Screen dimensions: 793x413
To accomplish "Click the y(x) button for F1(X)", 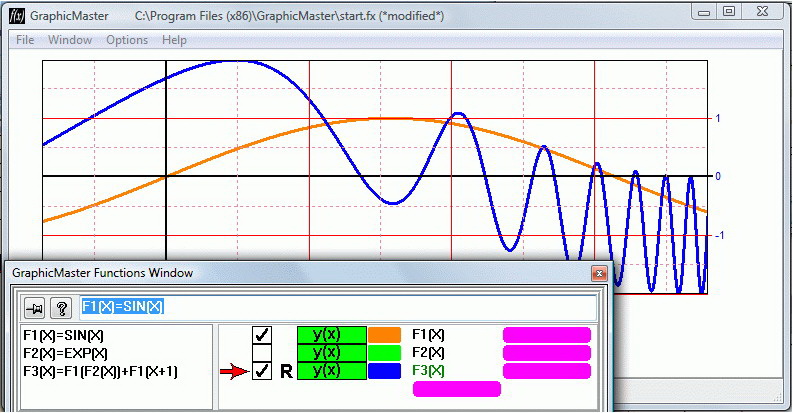I will [332, 335].
